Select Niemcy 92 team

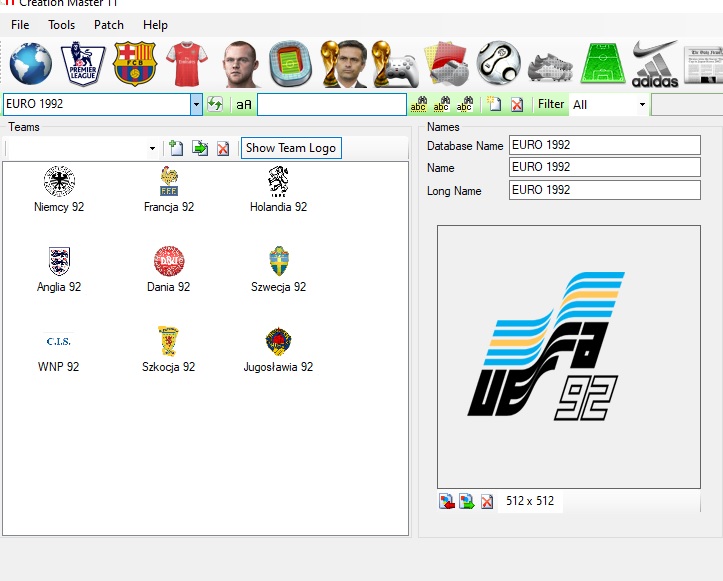click(59, 189)
